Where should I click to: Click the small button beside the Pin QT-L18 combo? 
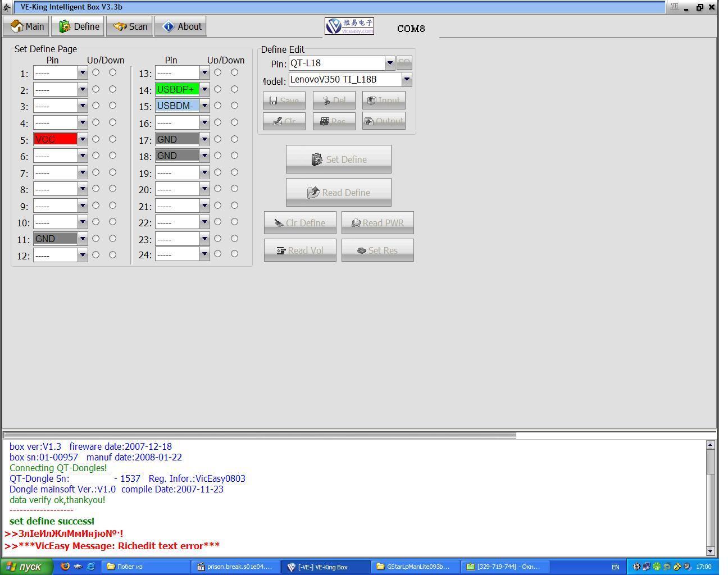click(x=404, y=63)
